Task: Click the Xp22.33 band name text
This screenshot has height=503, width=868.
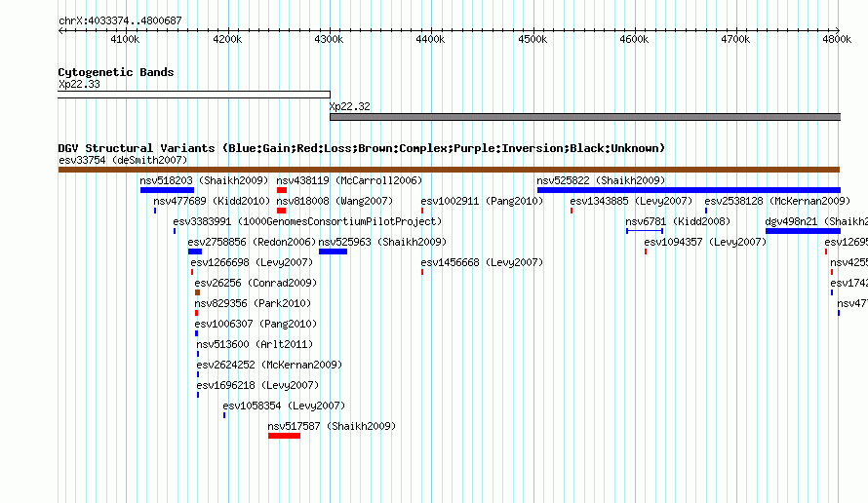Action: 79,85
